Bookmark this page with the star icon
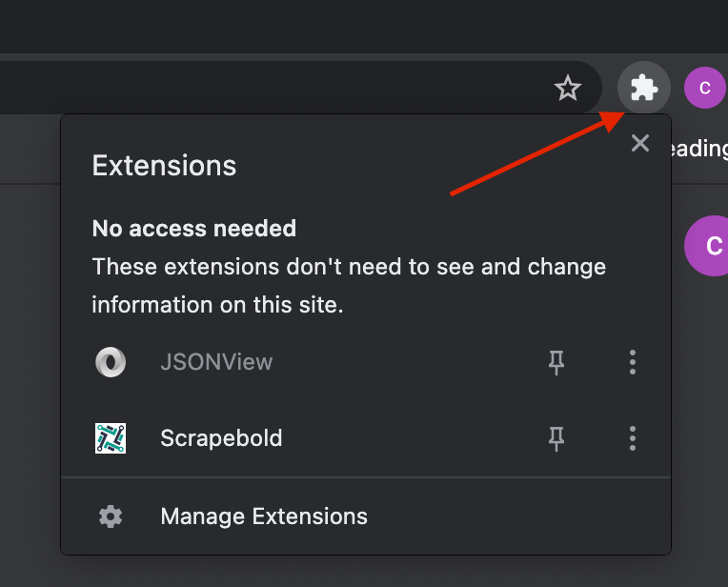 tap(567, 88)
